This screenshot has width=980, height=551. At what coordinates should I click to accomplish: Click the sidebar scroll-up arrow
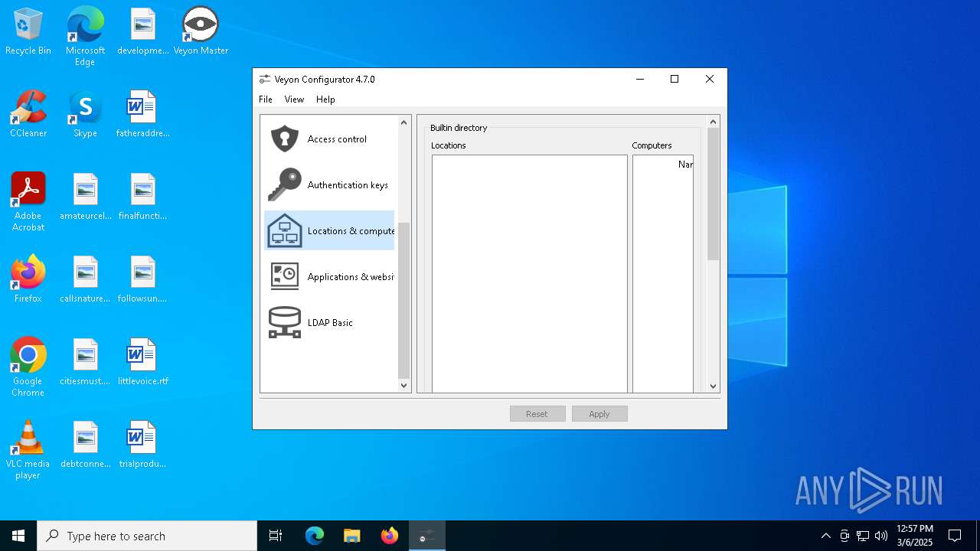pos(404,122)
